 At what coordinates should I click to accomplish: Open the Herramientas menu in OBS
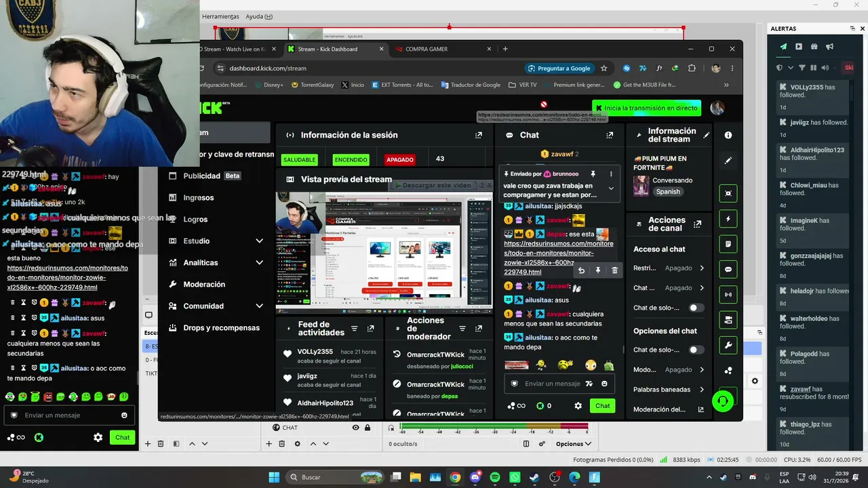[x=221, y=16]
